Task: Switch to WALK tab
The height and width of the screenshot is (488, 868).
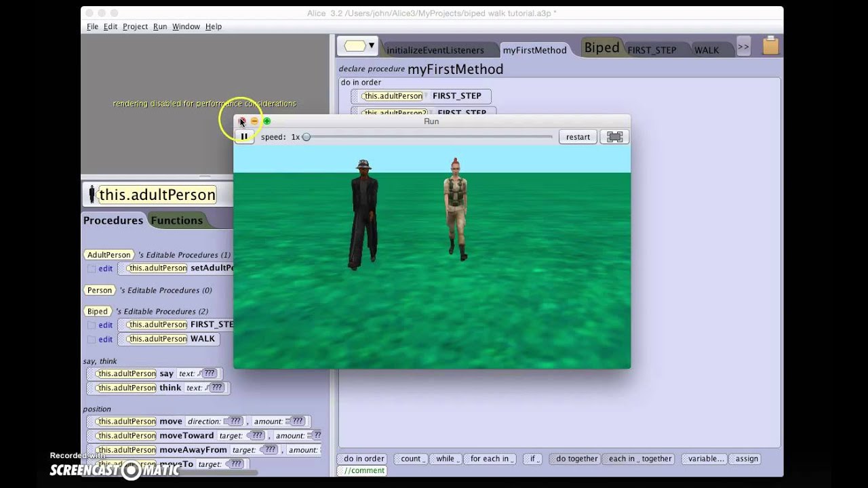Action: pyautogui.click(x=707, y=50)
